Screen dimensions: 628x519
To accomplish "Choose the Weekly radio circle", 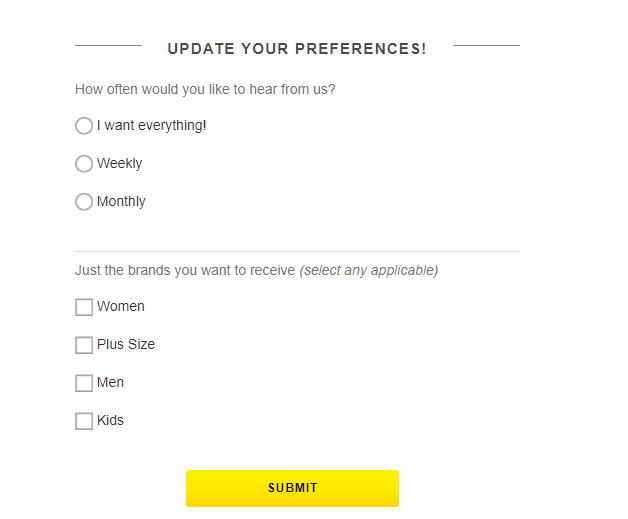I will [84, 164].
